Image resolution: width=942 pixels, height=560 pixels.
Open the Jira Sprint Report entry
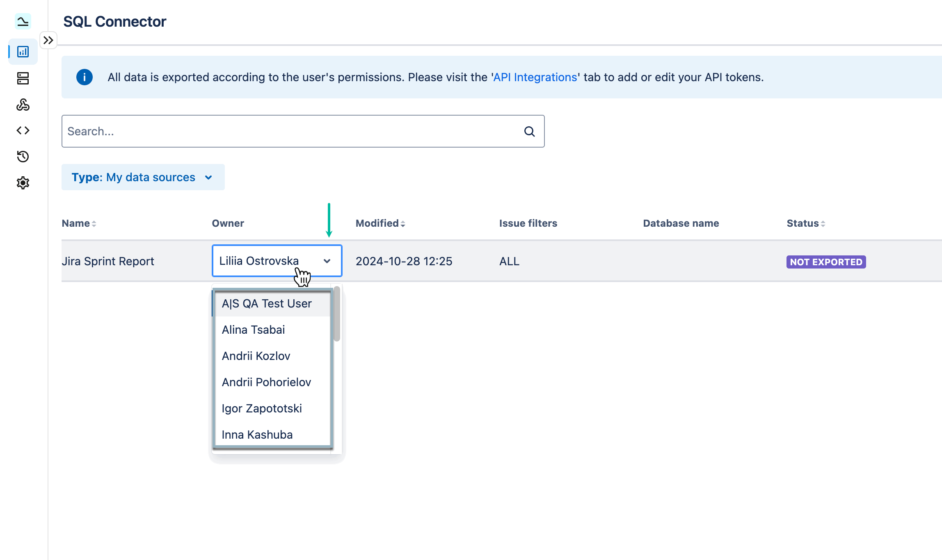108,261
